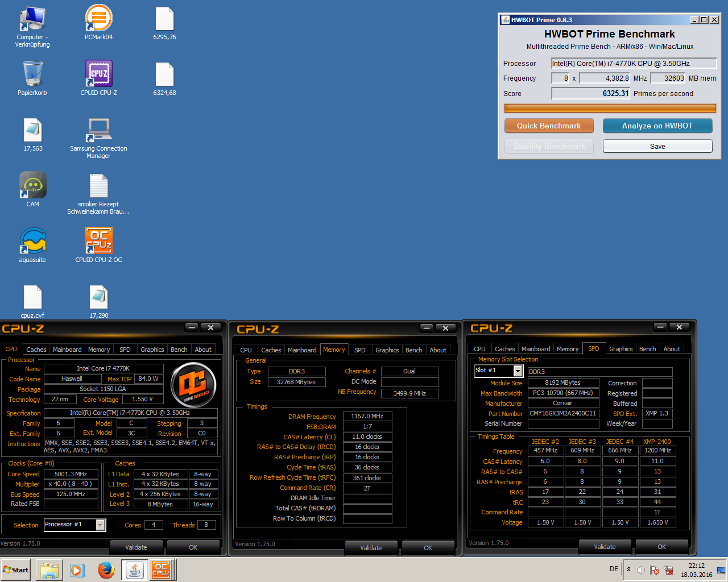Select the cpuz.cvf file icon

(x=32, y=302)
